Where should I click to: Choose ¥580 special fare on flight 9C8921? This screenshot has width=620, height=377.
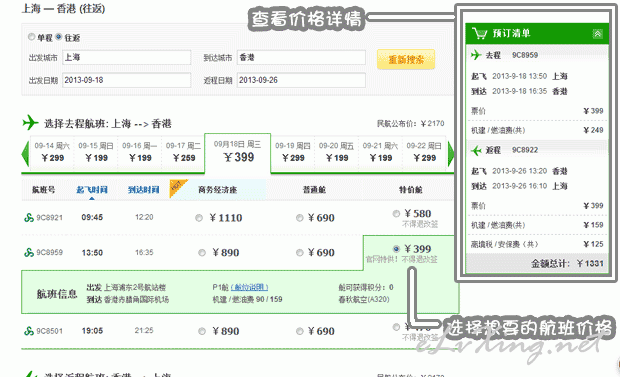[x=396, y=214]
